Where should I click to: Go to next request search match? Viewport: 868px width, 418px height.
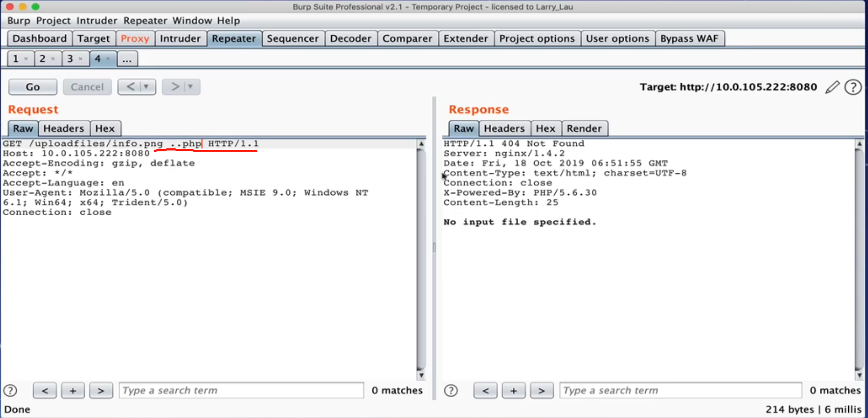[x=101, y=391]
